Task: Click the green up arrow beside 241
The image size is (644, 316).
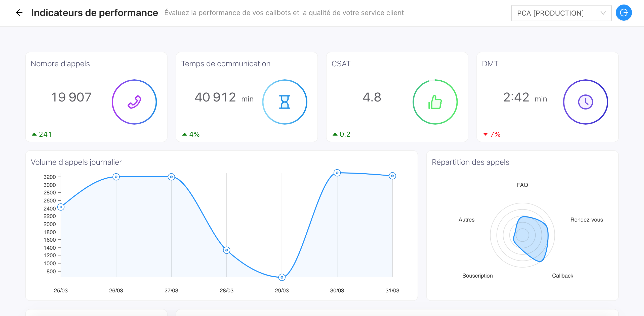Action: [x=34, y=134]
